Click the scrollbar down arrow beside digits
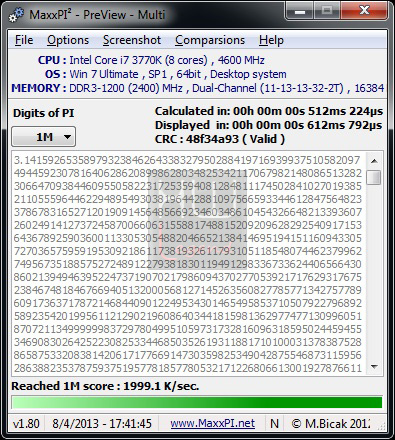The height and width of the screenshot is (440, 395). 374,367
